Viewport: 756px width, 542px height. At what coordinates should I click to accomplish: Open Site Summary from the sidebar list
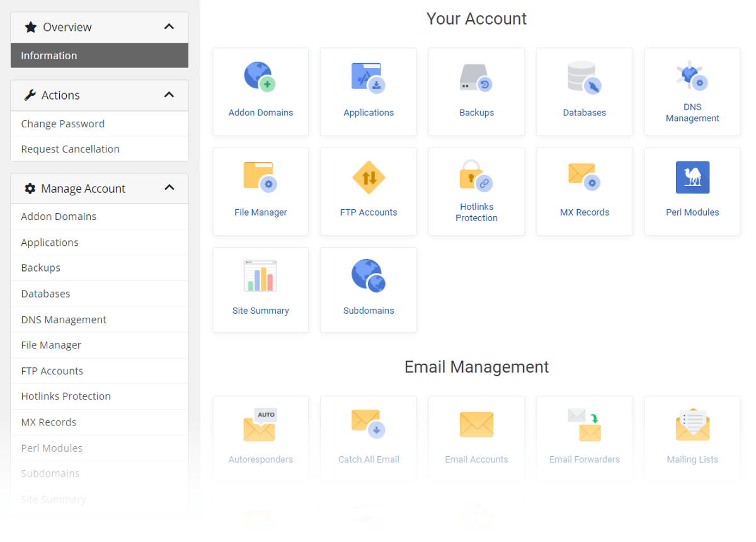tap(100, 499)
